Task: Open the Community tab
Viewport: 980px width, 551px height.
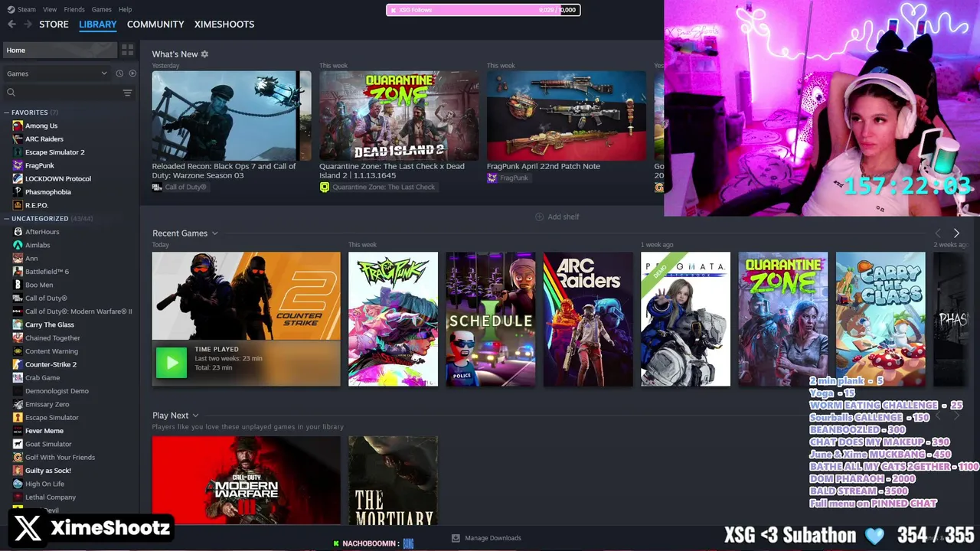Action: (x=155, y=24)
